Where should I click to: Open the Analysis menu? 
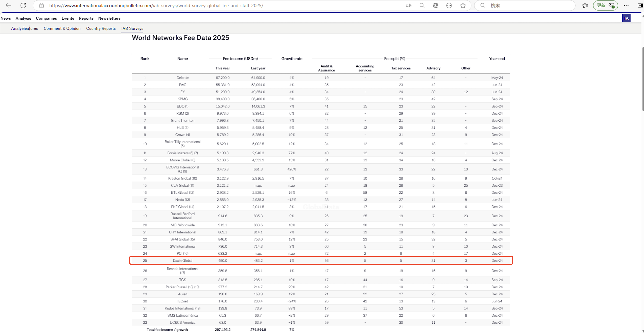pos(23,18)
